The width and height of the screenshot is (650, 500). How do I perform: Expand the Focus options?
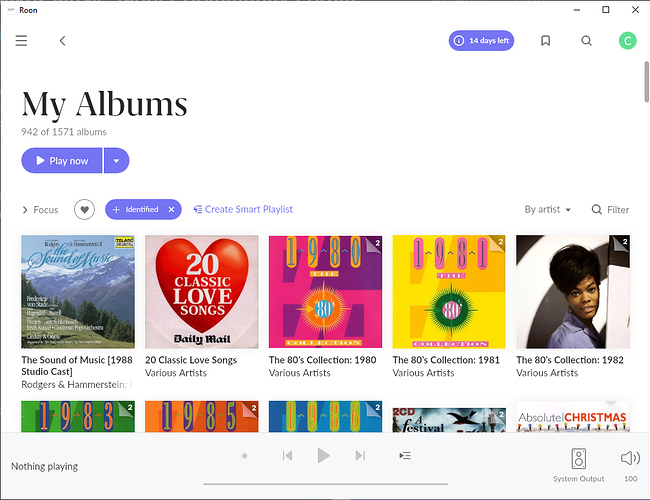(40, 210)
